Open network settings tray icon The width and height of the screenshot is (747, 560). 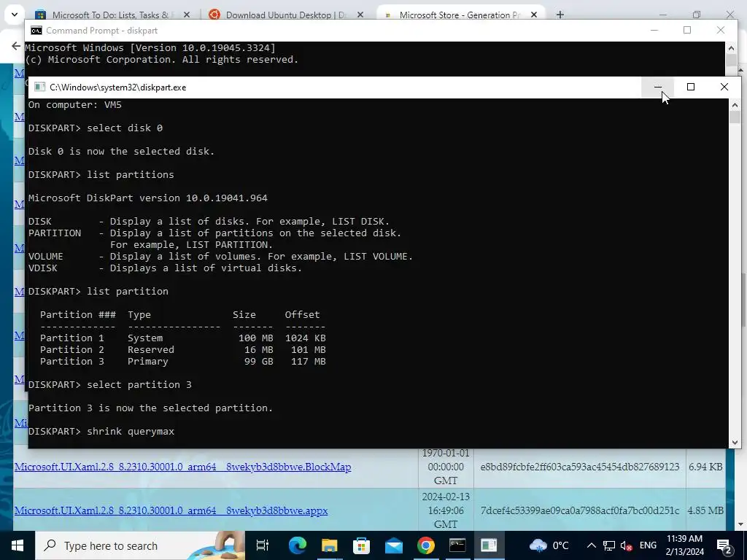tap(609, 545)
